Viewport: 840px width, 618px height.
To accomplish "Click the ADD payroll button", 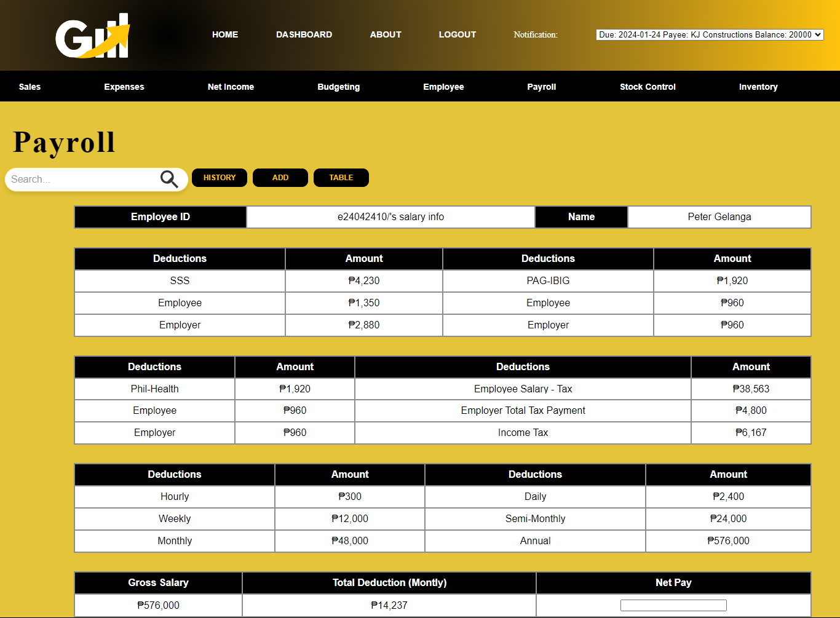I will [280, 178].
